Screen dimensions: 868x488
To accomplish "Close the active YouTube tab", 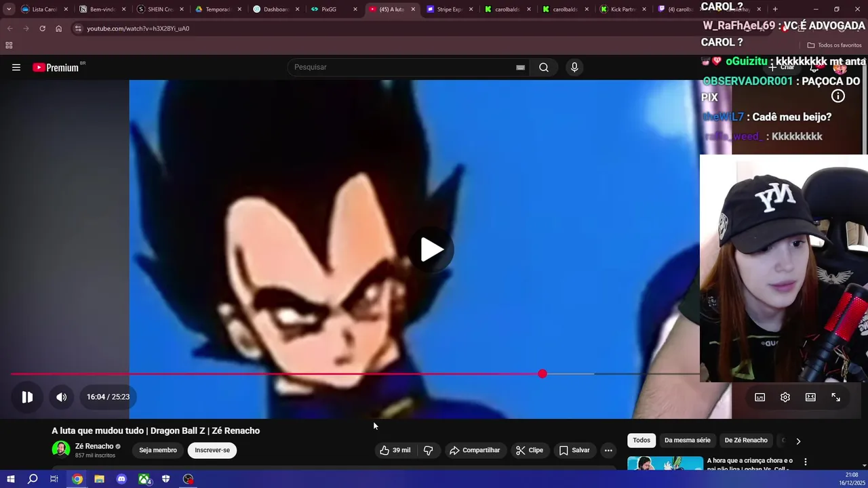I will point(413,9).
